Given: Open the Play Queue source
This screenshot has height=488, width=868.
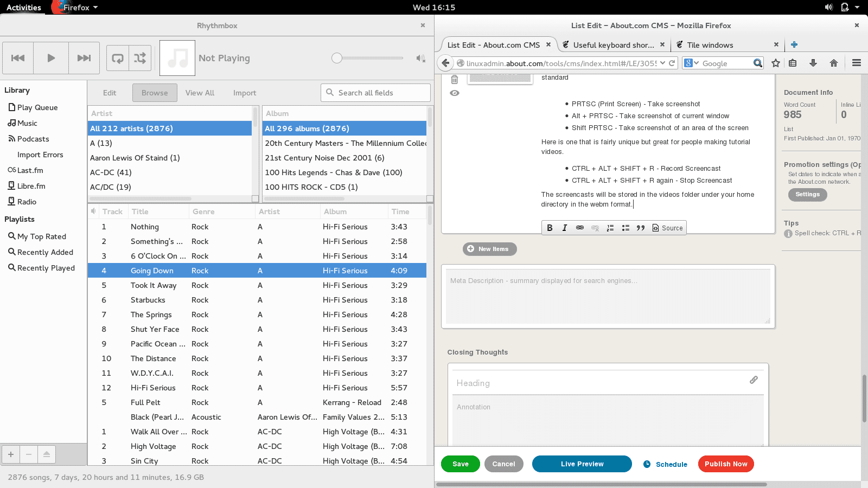Looking at the screenshot, I should [37, 107].
